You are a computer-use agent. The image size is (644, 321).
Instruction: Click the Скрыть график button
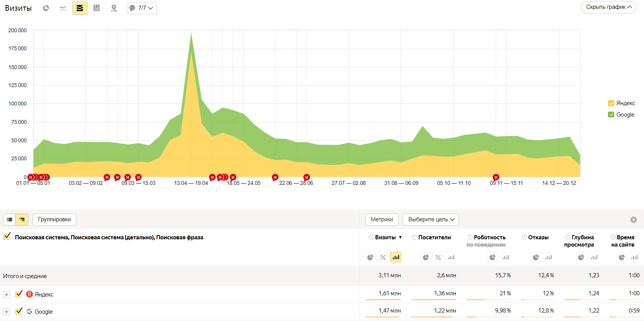click(x=608, y=7)
